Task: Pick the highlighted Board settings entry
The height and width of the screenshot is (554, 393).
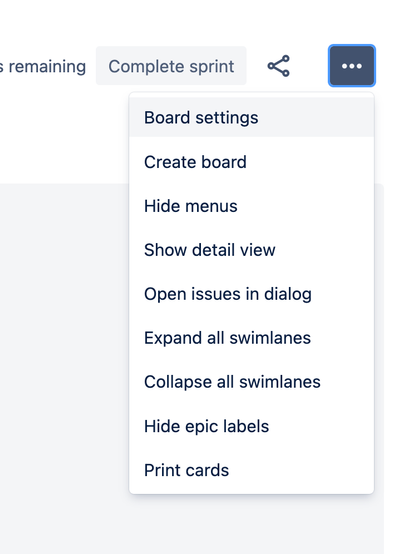Action: tap(252, 118)
